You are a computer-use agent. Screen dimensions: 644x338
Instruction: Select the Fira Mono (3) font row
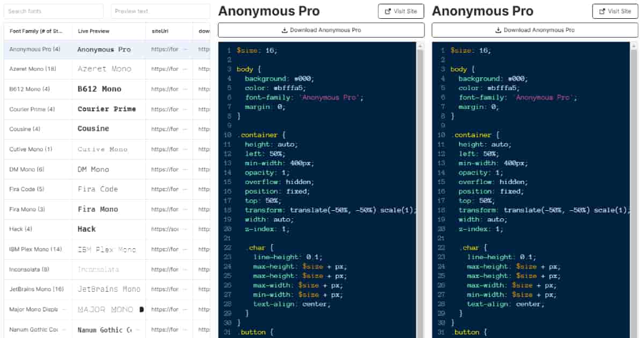(x=107, y=209)
